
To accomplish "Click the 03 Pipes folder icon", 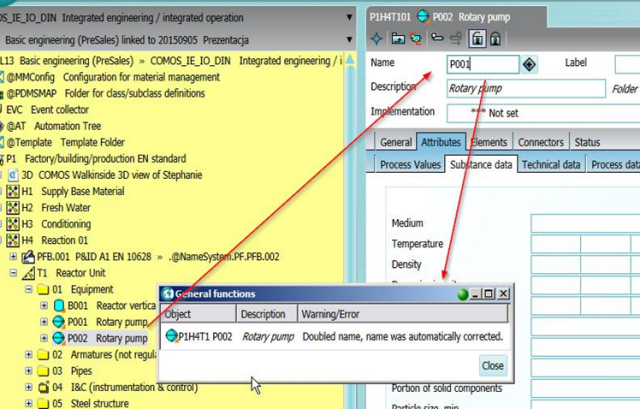I will tap(43, 371).
